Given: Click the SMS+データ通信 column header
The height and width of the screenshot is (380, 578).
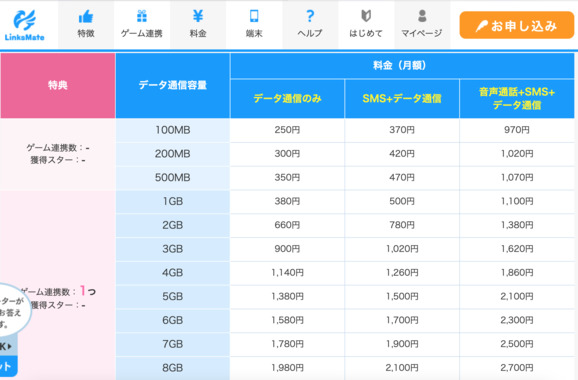Looking at the screenshot, I should click(402, 98).
